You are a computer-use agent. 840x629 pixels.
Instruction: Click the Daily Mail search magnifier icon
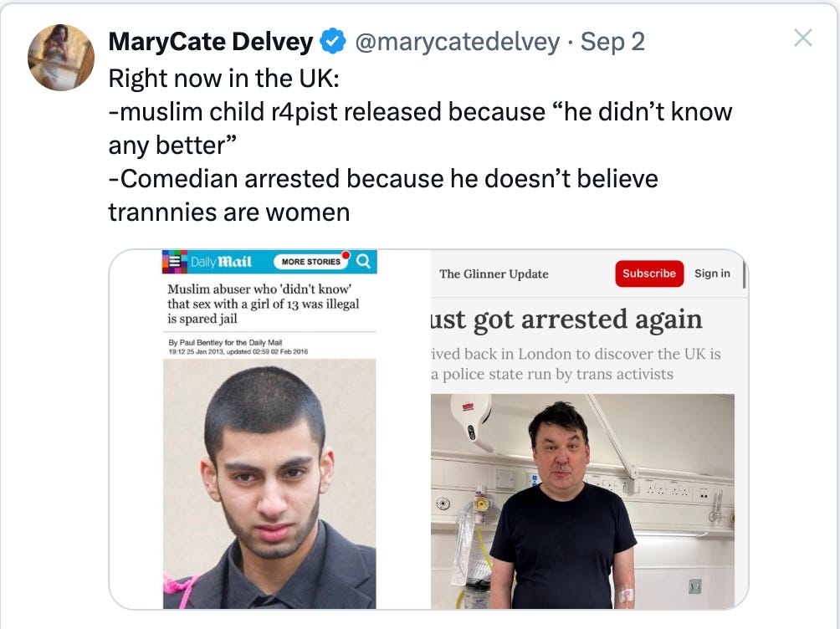click(x=363, y=262)
